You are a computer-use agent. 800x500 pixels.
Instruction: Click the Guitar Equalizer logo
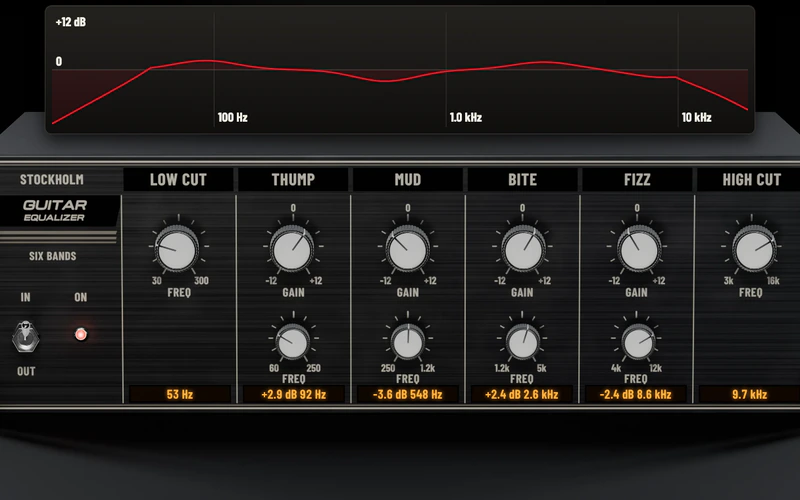click(x=55, y=210)
